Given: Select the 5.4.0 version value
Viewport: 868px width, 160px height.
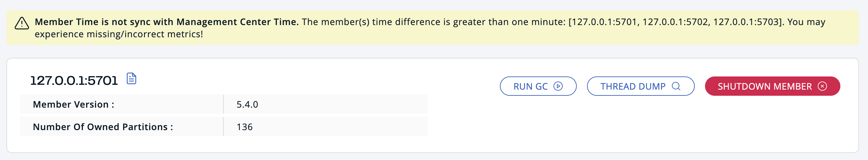Looking at the screenshot, I should pyautogui.click(x=247, y=104).
